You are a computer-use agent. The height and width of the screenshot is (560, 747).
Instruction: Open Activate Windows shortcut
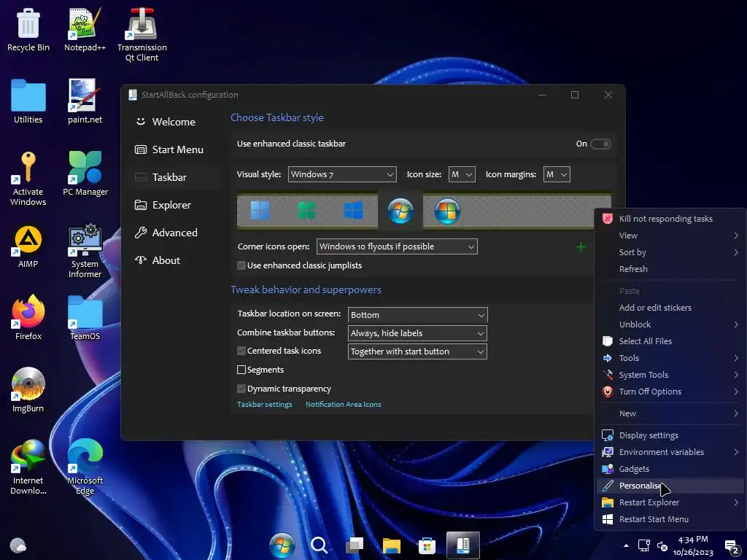[28, 179]
